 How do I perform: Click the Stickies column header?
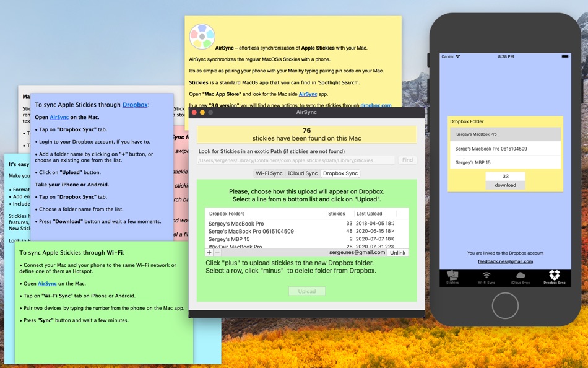point(339,214)
